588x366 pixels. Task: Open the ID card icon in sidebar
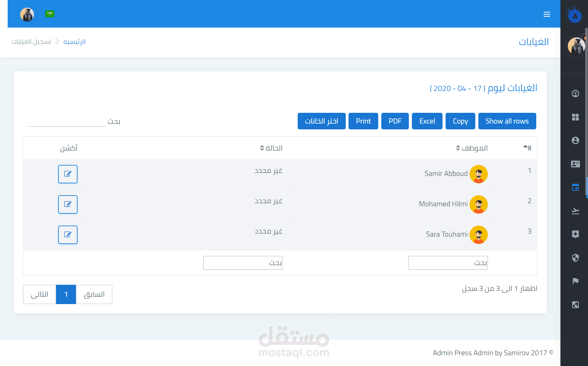pyautogui.click(x=575, y=164)
